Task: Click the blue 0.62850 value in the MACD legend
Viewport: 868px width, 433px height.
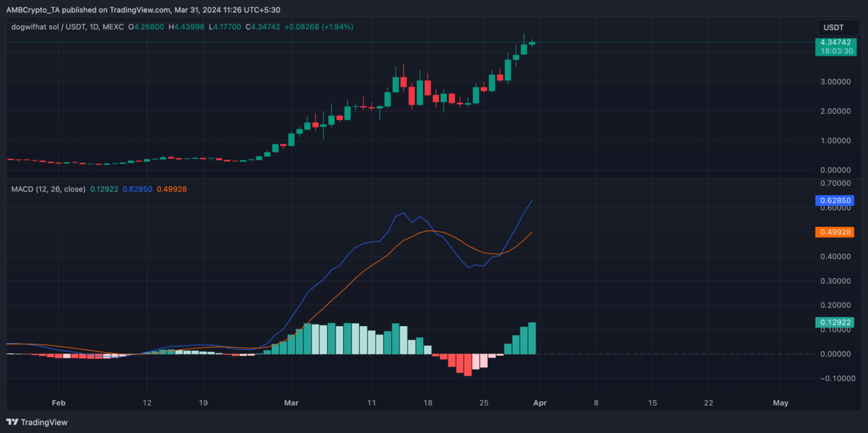Action: [137, 189]
